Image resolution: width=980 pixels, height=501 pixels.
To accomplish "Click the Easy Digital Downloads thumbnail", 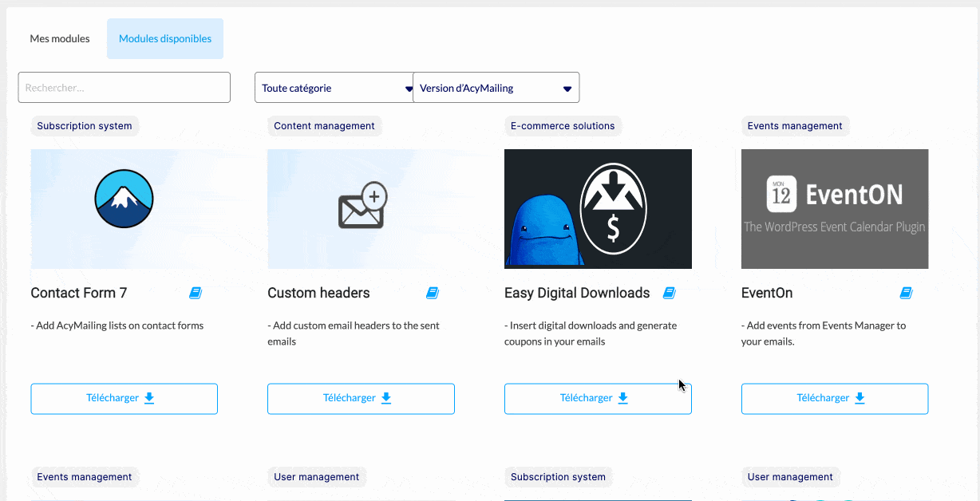I will coord(598,209).
